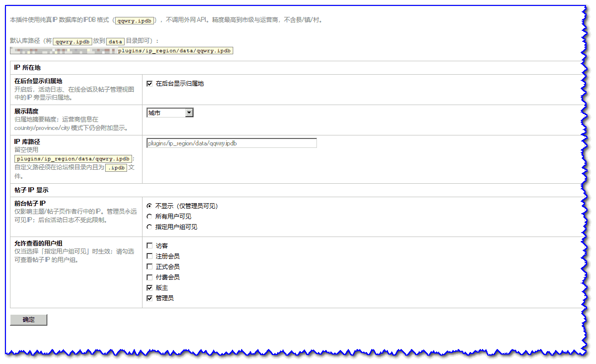Image resolution: width=596 pixels, height=364 pixels.
Task: Select 所有用户可见 radio option
Action: click(x=149, y=217)
